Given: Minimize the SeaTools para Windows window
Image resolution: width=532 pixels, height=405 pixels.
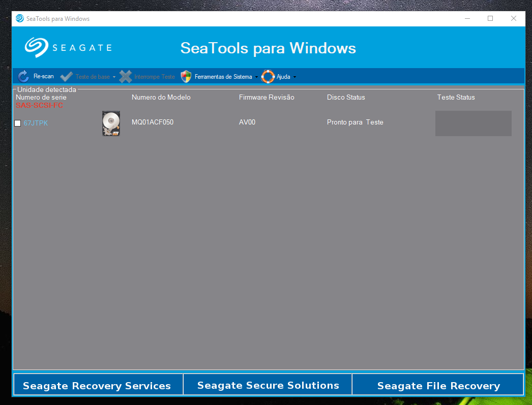Looking at the screenshot, I should click(467, 18).
